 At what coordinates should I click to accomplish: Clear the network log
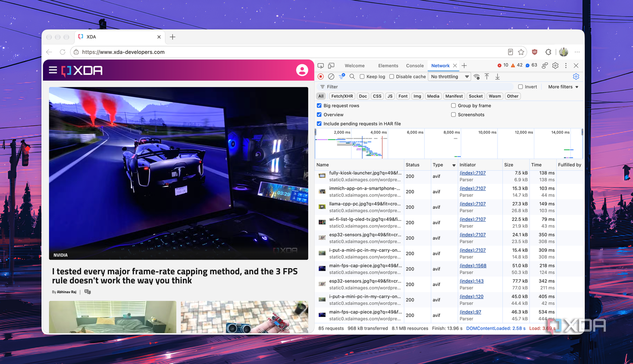(331, 76)
